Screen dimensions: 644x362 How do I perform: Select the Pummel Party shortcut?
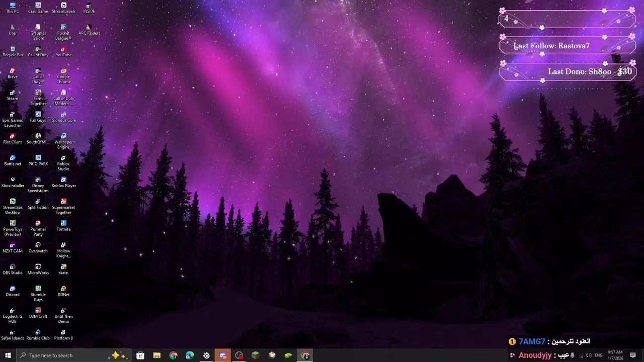38,228
